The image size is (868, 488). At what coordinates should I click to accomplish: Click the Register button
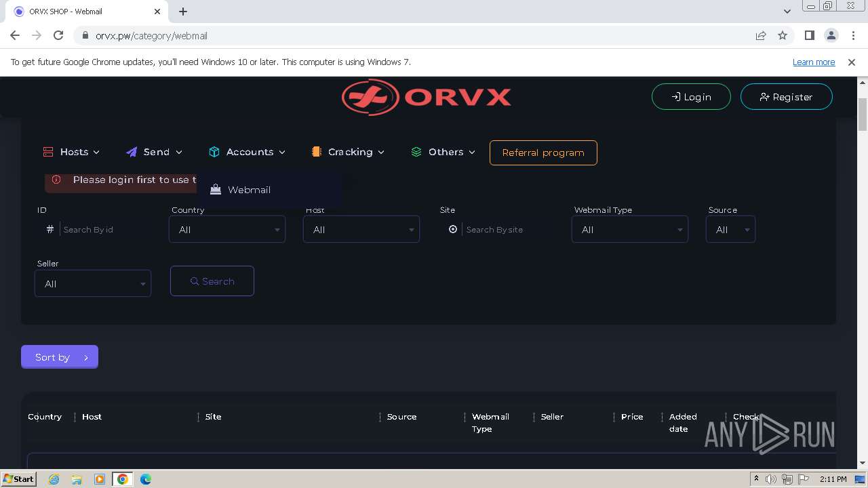(786, 97)
